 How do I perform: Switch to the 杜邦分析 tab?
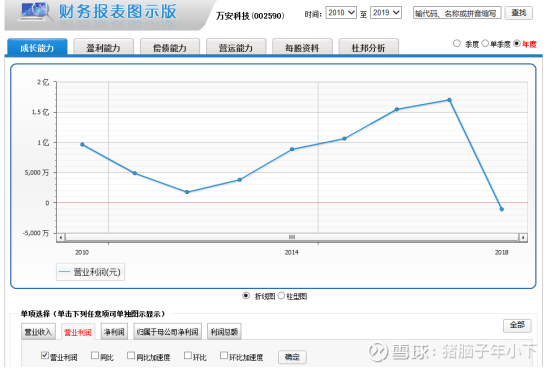point(369,47)
